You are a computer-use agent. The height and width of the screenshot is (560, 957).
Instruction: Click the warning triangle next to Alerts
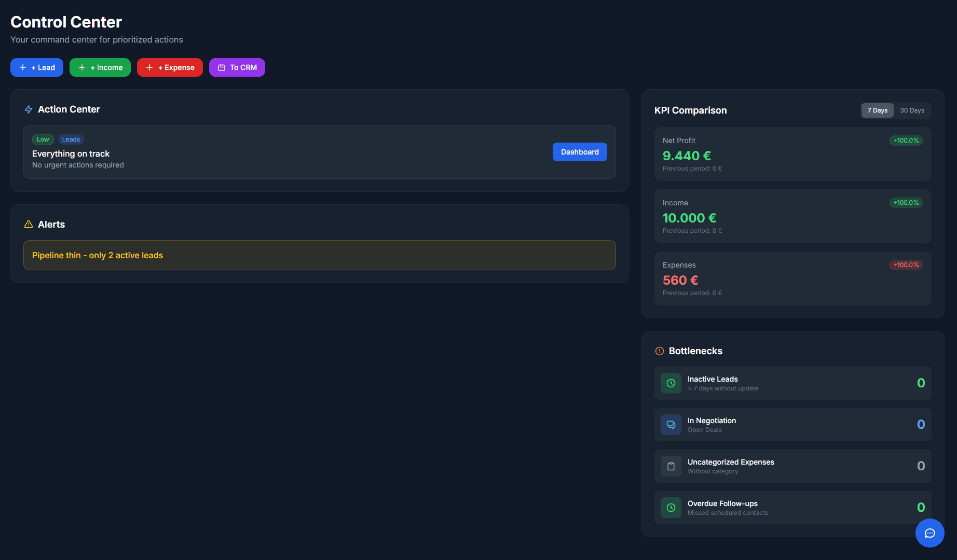28,224
